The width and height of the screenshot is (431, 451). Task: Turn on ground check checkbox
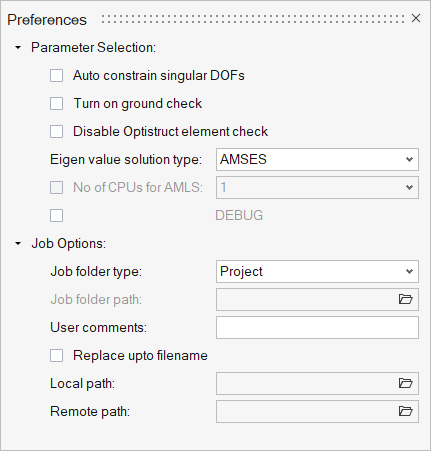[56, 103]
